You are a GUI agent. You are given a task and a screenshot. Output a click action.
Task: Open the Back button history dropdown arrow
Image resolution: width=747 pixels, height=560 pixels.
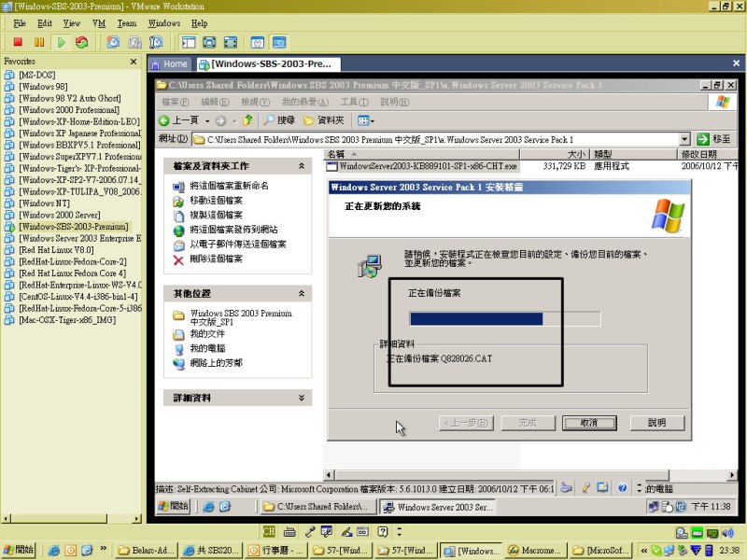pos(207,121)
